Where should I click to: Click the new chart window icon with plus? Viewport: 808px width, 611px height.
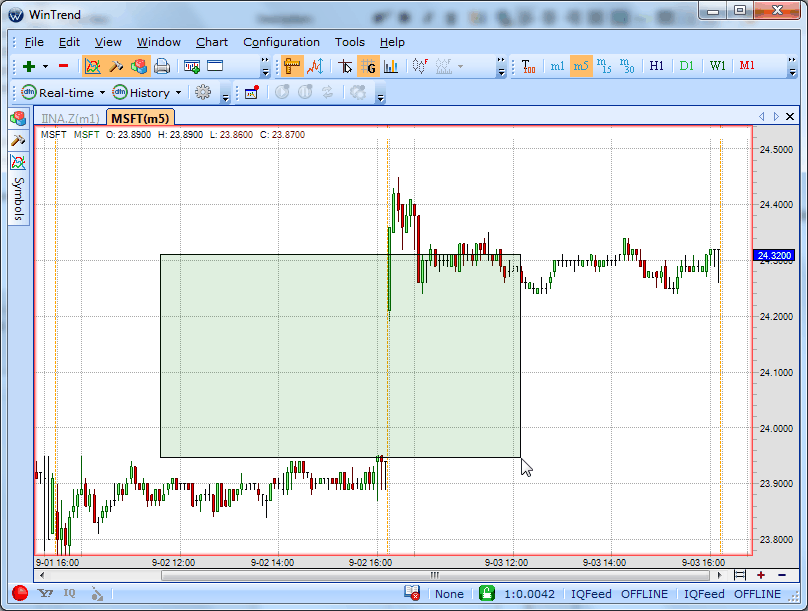[192, 66]
